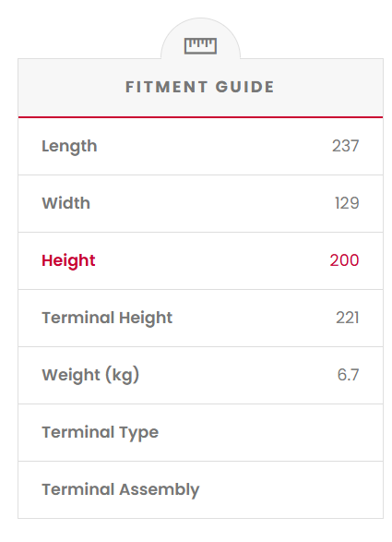Select the red Height value 200
Screen dimensions: 392x542
344,260
